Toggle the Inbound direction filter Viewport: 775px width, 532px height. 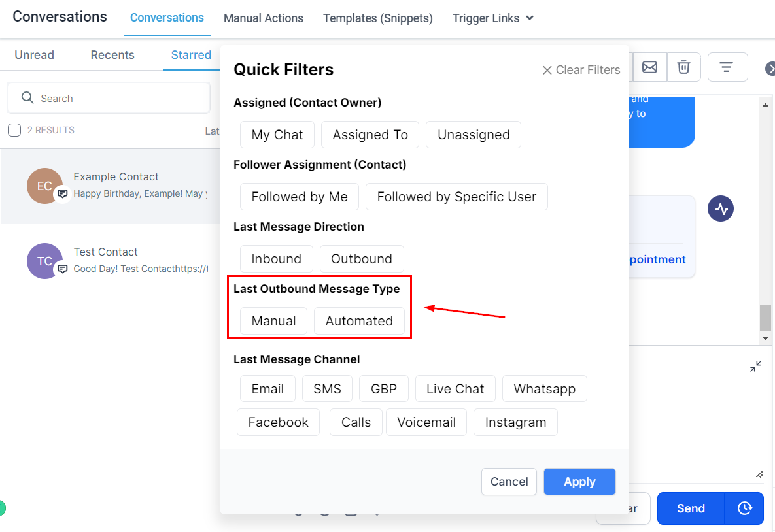click(x=276, y=259)
